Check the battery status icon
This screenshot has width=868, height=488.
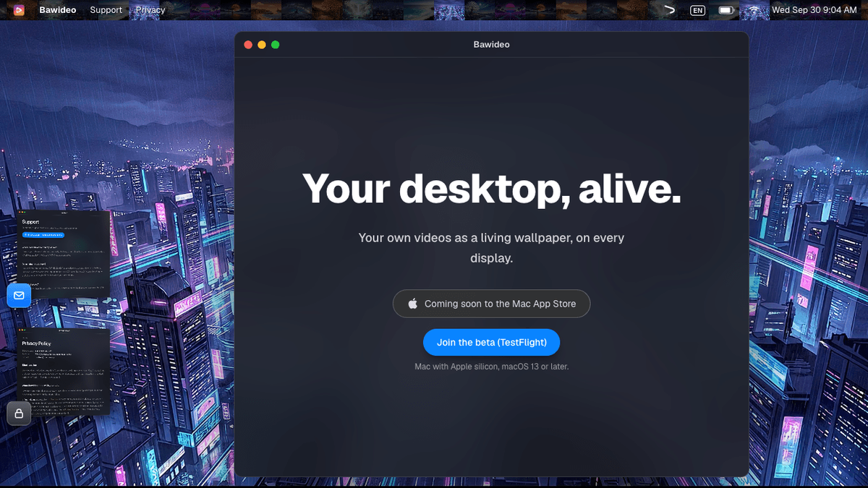[727, 10]
